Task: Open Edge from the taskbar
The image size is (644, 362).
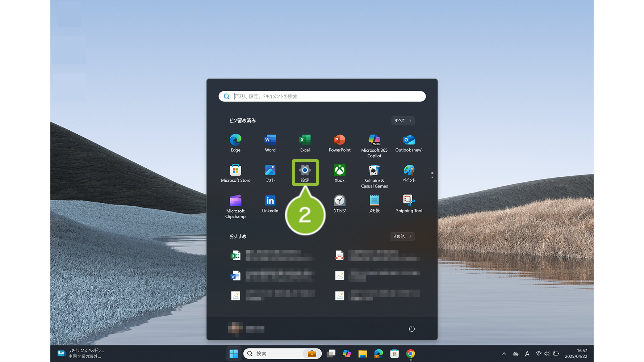Action: coord(379,354)
